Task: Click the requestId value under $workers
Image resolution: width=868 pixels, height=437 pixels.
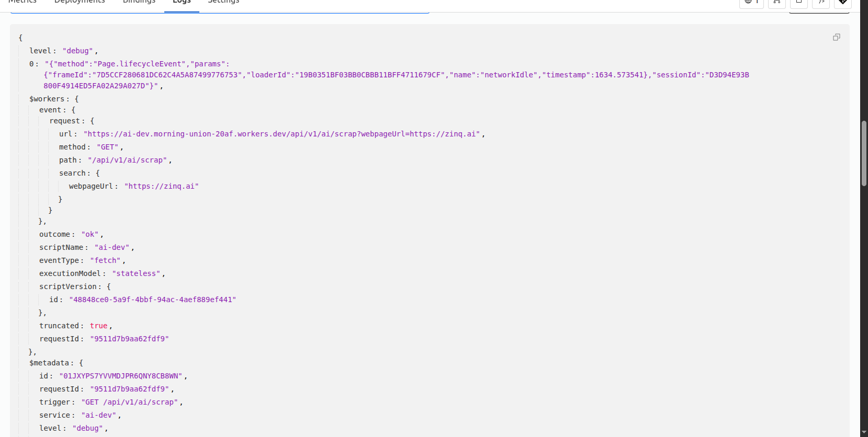Action: coord(130,339)
